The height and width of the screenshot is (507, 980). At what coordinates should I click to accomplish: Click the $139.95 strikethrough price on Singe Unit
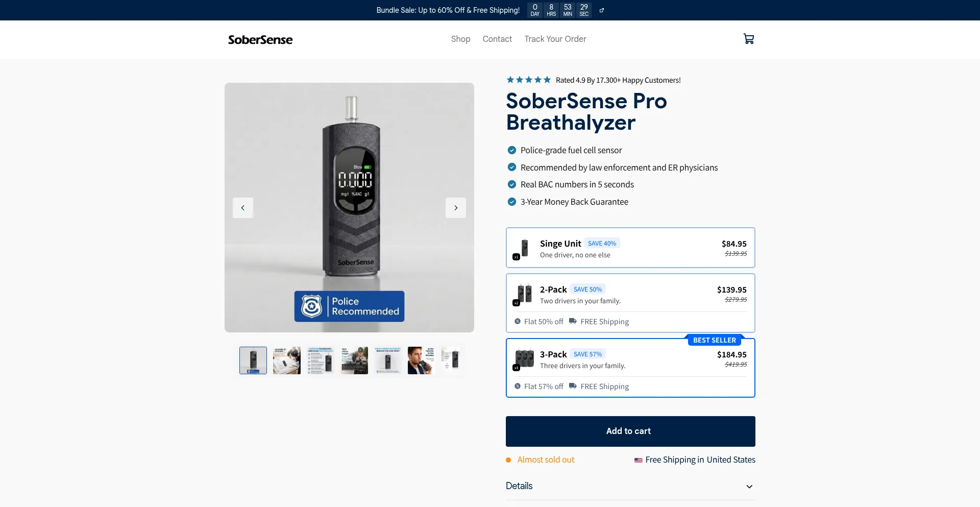pos(736,254)
